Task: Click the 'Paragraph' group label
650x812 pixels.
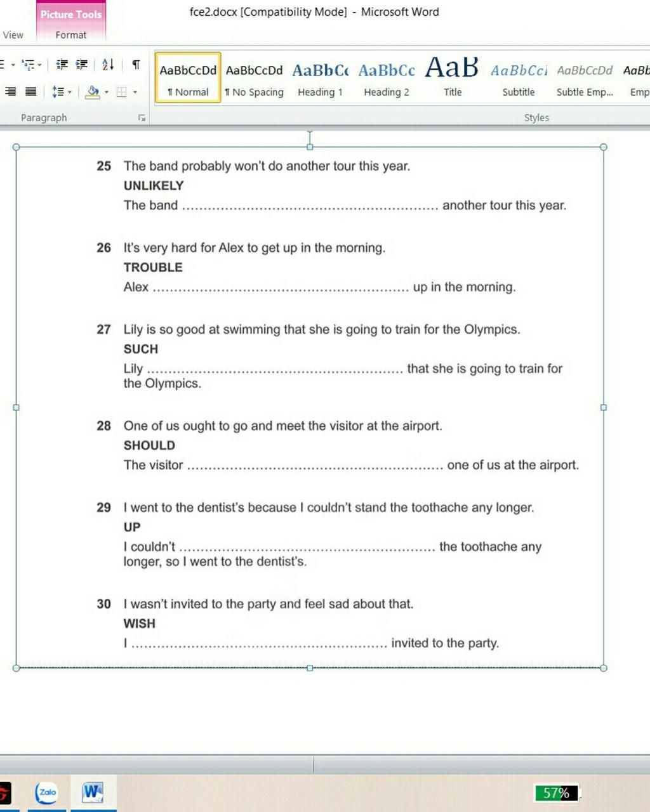Action: point(44,117)
